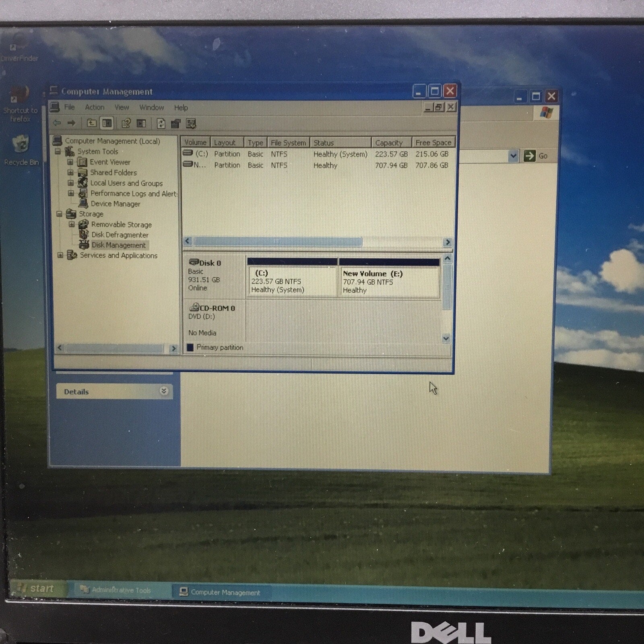
Task: Click the Refresh toolbar icon
Action: pyautogui.click(x=161, y=123)
